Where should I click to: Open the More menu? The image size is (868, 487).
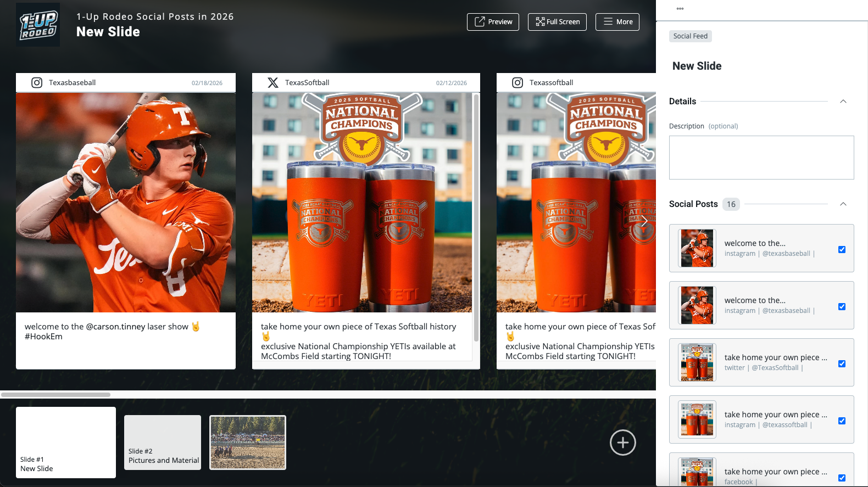tap(617, 22)
